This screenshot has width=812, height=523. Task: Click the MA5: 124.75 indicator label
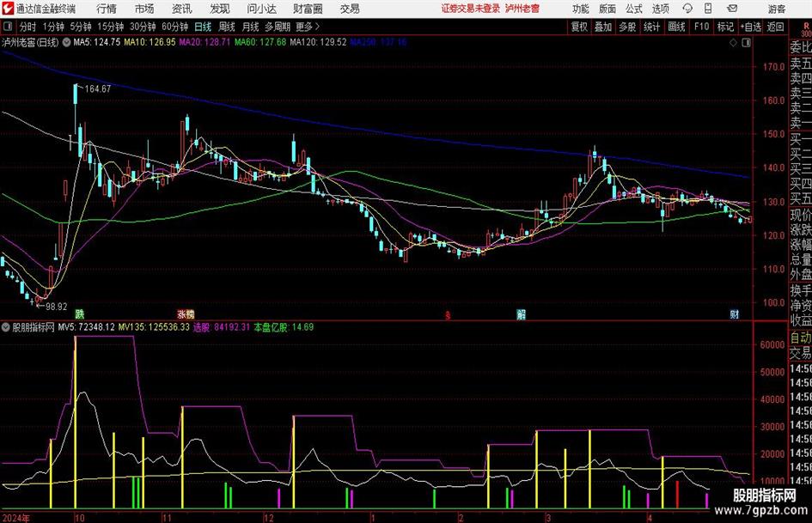tap(97, 42)
